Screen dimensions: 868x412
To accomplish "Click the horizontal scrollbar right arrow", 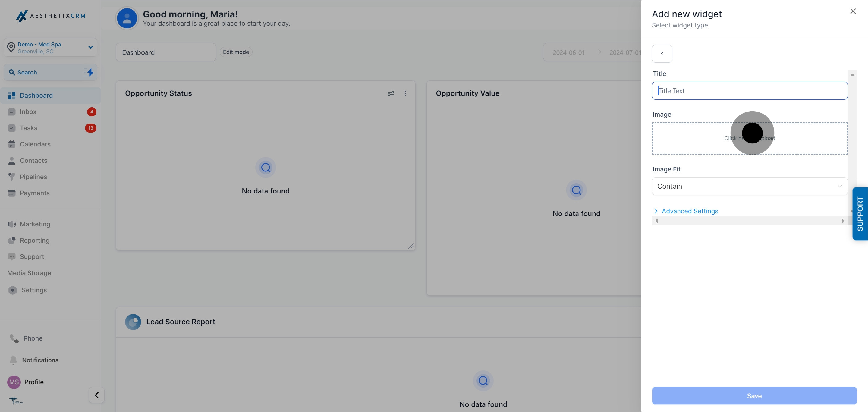I will [x=843, y=221].
